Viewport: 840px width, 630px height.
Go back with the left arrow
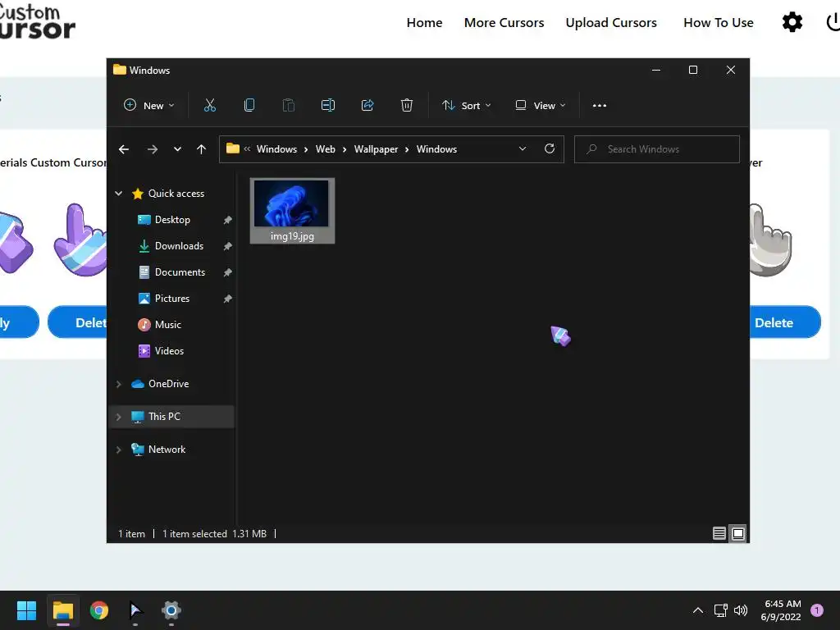pos(124,149)
